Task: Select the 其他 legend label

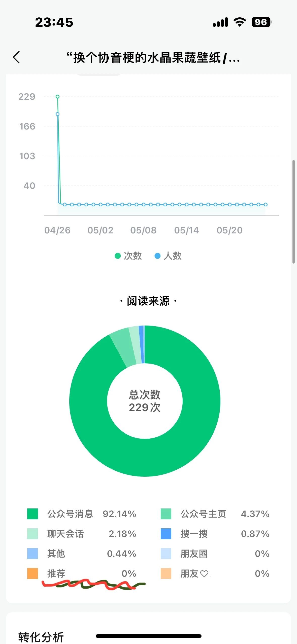Action: (x=56, y=554)
